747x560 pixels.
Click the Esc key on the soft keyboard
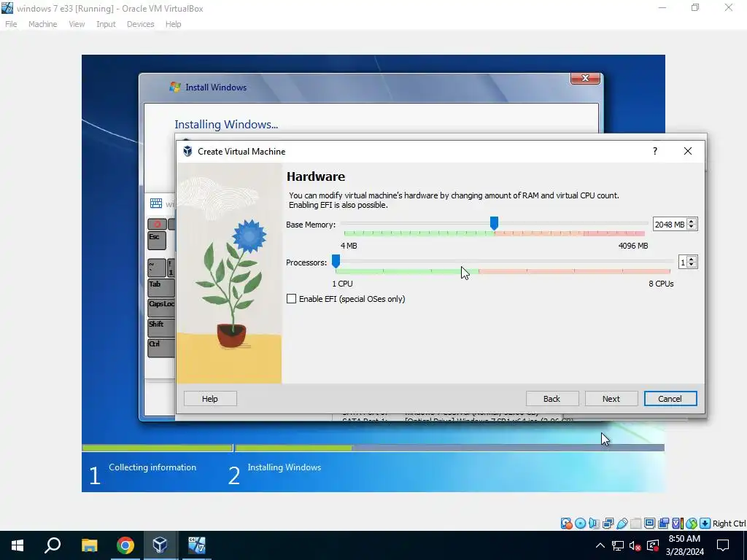pyautogui.click(x=157, y=241)
